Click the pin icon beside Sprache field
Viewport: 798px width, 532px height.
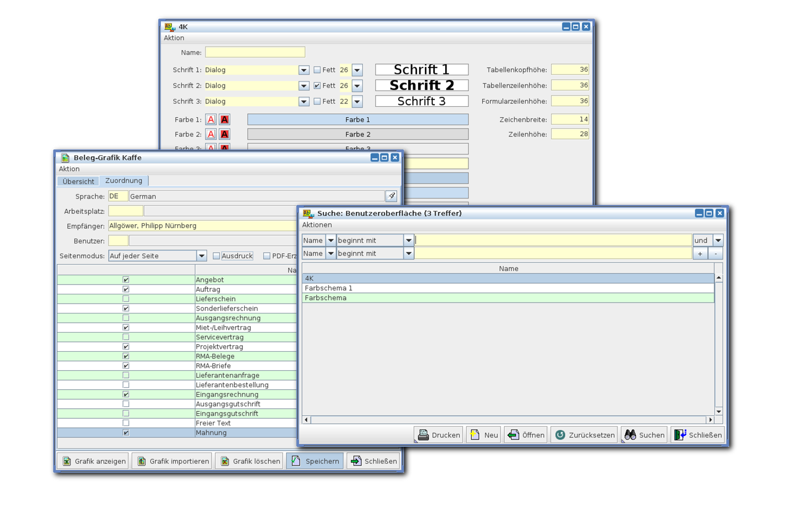[391, 196]
